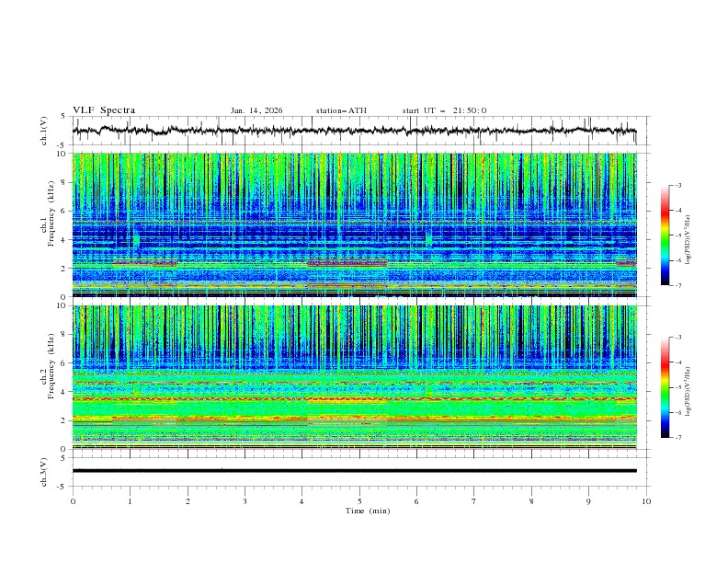Click inside the ch.1 spectrogram panel

tap(354, 224)
